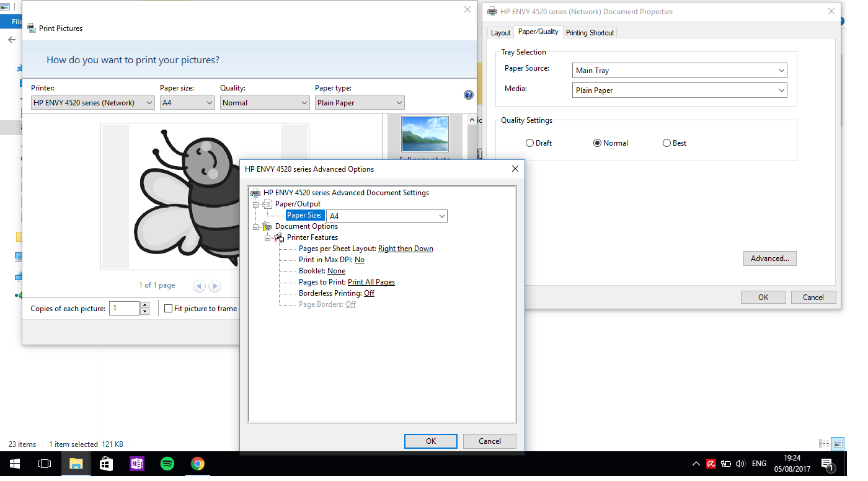
Task: Click Borderless Printing Off setting link
Action: [x=369, y=293]
